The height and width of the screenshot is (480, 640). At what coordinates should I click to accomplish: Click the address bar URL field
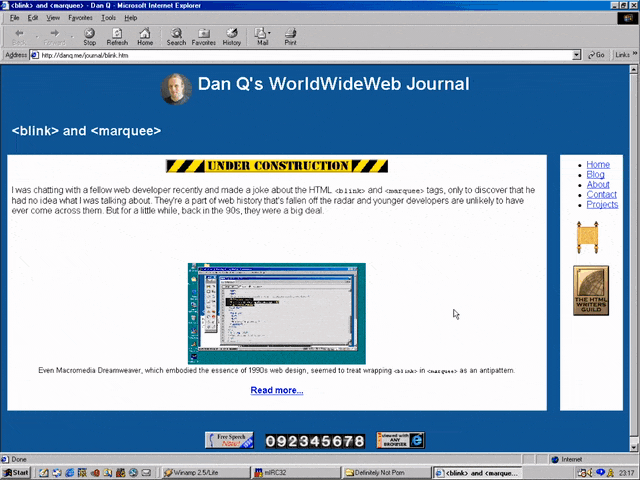point(300,55)
